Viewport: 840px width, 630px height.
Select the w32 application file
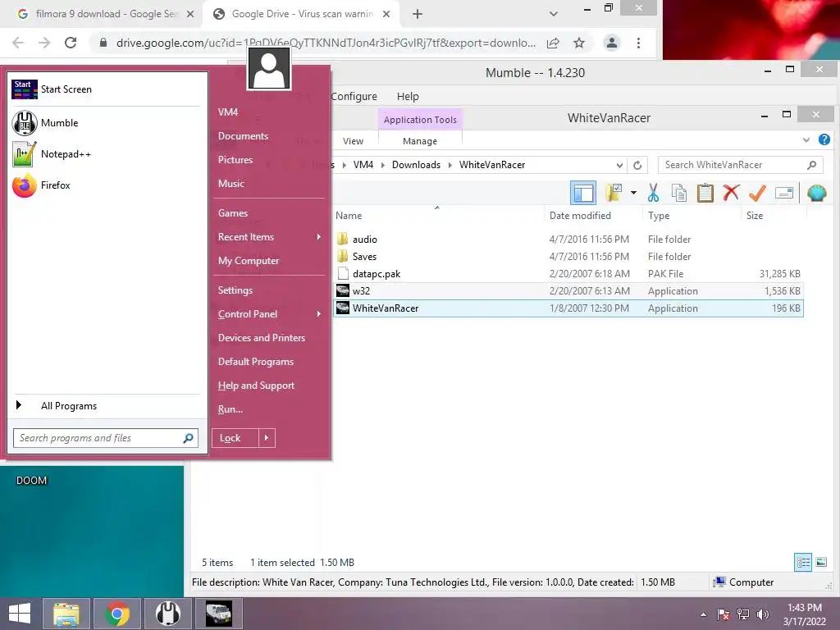pos(568,291)
